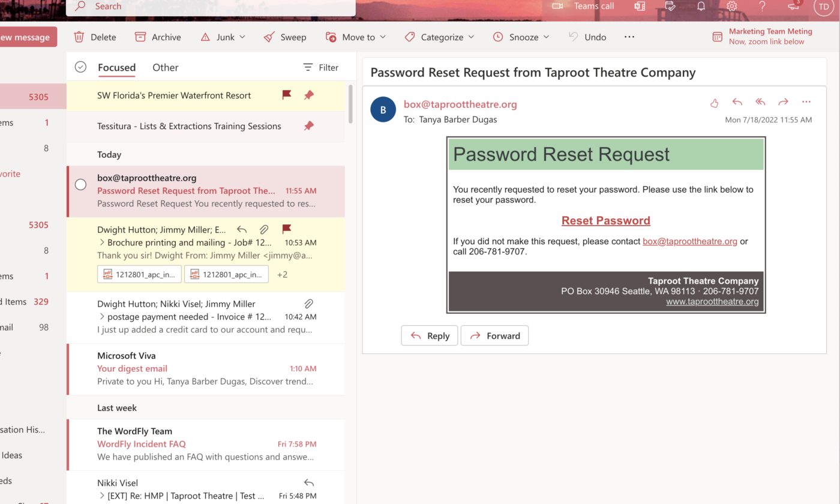The height and width of the screenshot is (504, 840).
Task: Click the Delete trash icon
Action: pyautogui.click(x=79, y=37)
